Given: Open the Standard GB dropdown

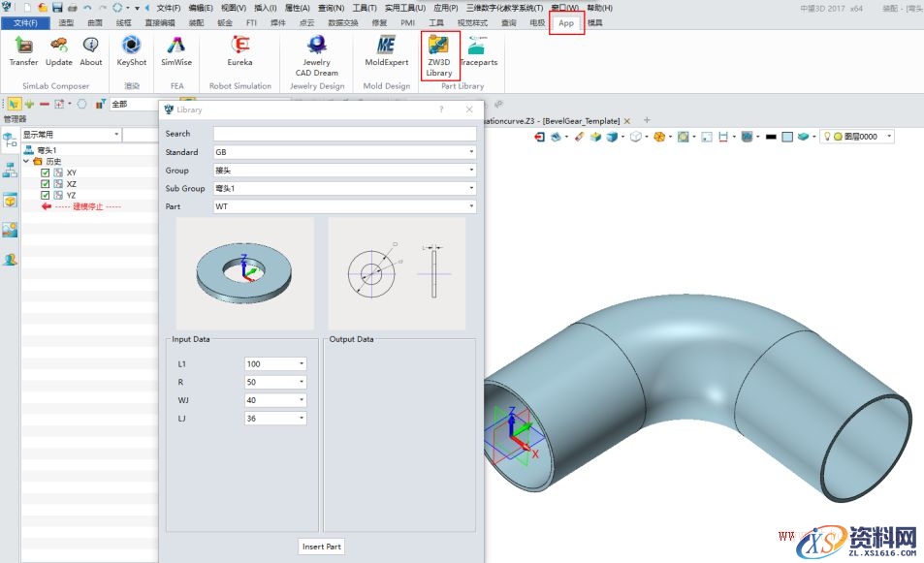Looking at the screenshot, I should point(344,152).
